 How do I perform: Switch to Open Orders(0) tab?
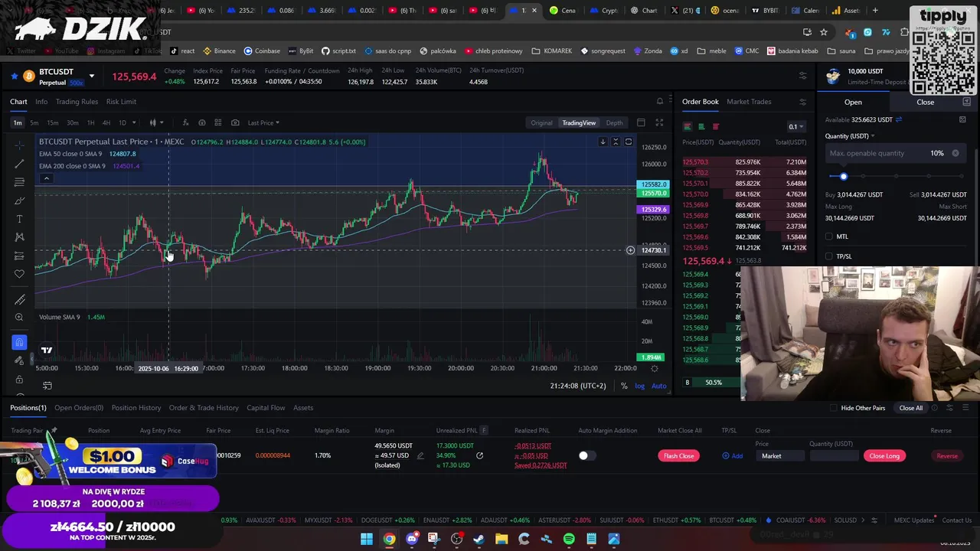[x=79, y=408]
